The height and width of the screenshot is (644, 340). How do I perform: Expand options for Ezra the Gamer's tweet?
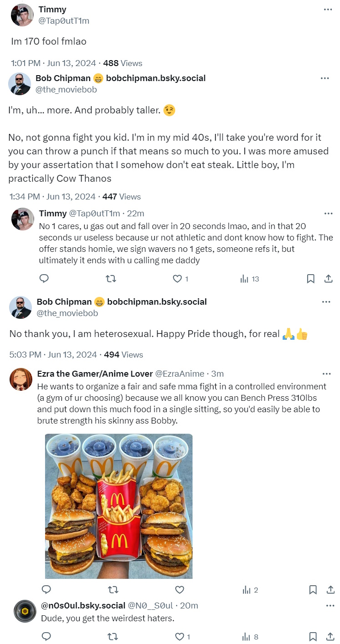pyautogui.click(x=326, y=374)
